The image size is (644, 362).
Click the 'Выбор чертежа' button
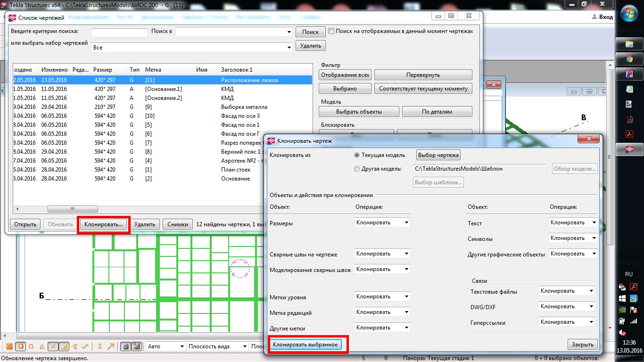[438, 155]
